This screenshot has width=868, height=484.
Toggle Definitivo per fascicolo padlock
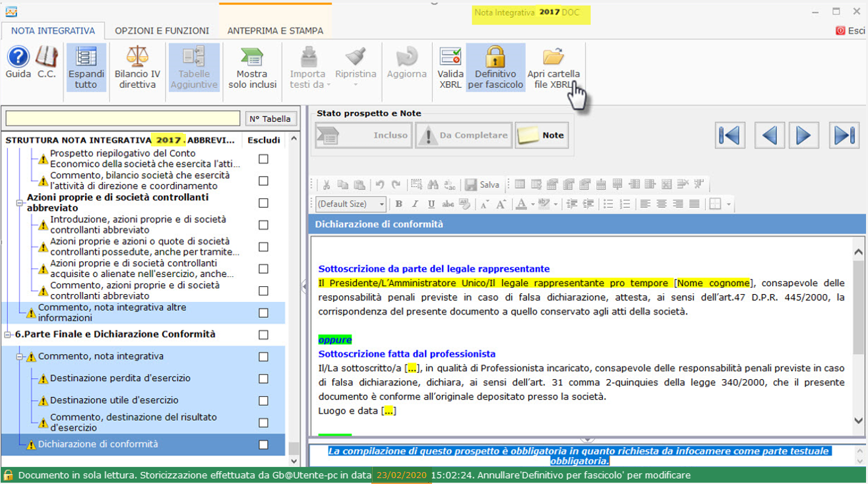[495, 67]
